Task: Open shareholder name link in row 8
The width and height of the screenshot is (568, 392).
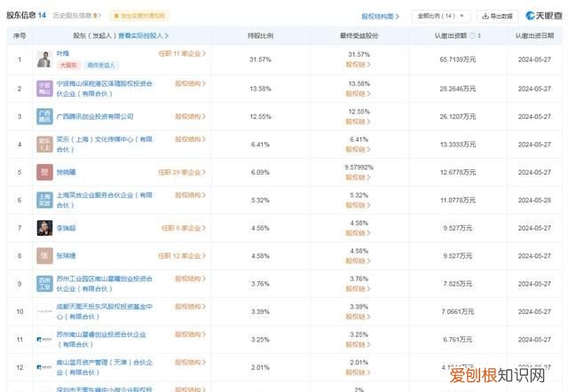Action: (66, 256)
